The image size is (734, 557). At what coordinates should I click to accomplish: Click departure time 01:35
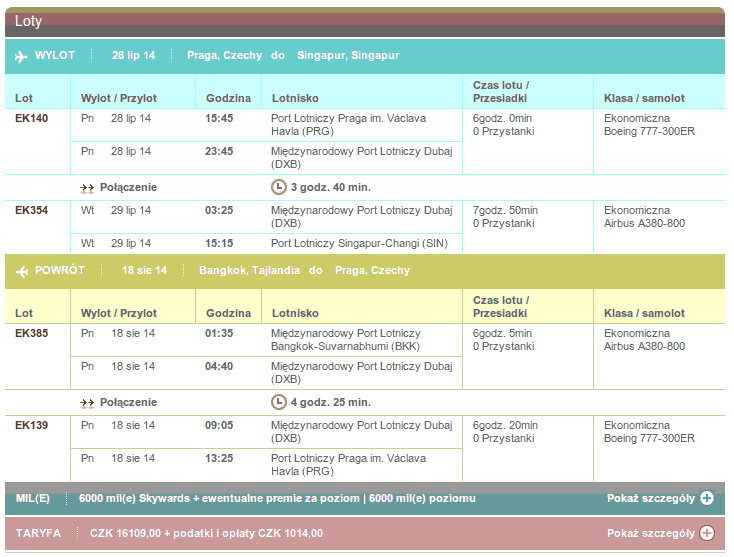(x=219, y=333)
